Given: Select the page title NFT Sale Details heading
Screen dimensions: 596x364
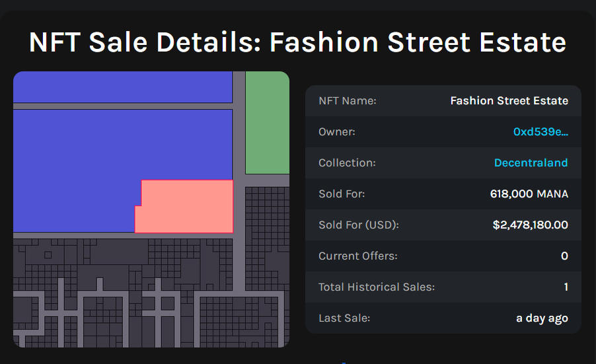Looking at the screenshot, I should point(297,42).
